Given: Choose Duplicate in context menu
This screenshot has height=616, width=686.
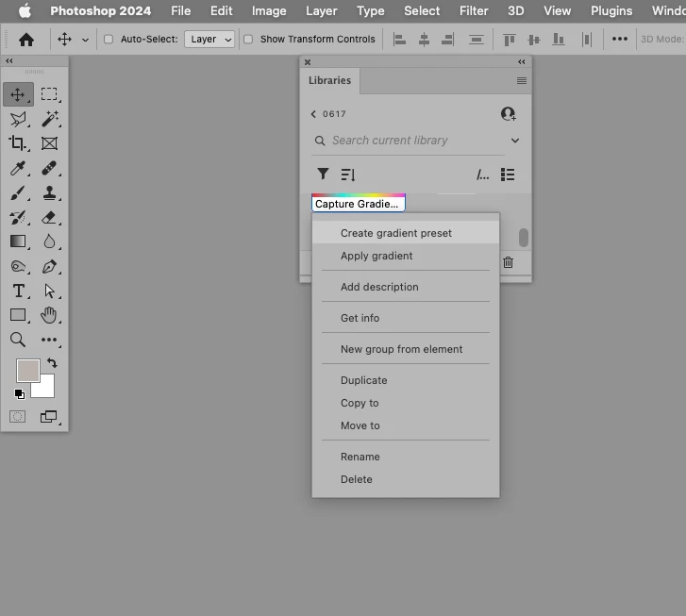Looking at the screenshot, I should [x=406, y=380].
